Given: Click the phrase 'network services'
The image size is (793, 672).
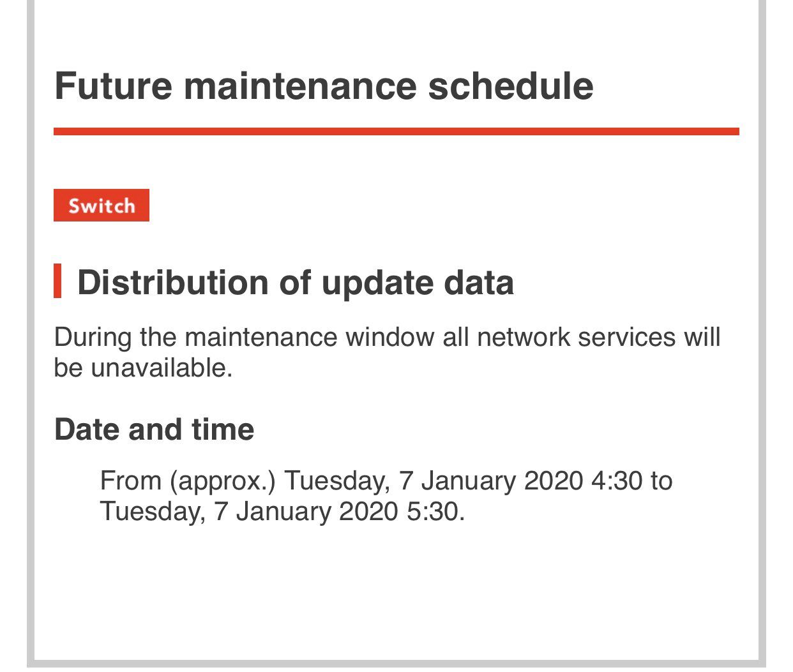Looking at the screenshot, I should point(575,336).
